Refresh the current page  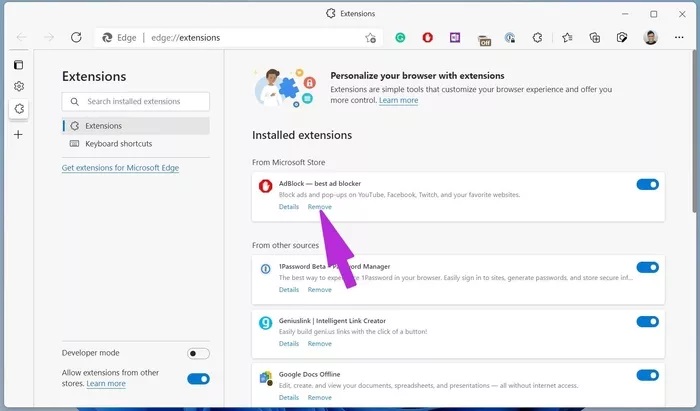point(76,38)
